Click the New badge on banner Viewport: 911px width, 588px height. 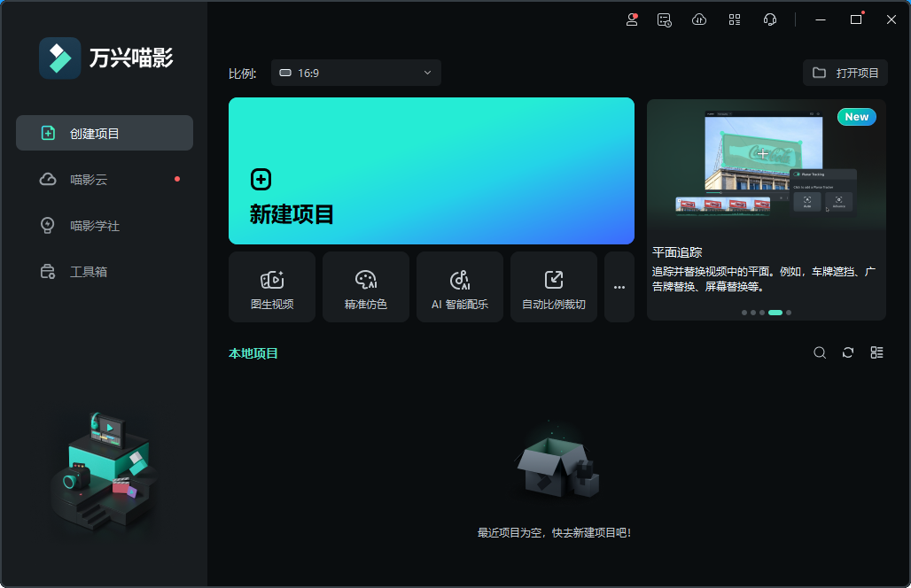coord(857,117)
